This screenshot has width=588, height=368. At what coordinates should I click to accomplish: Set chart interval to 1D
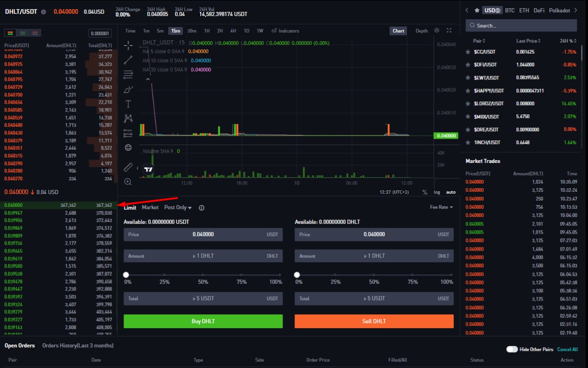(x=246, y=31)
